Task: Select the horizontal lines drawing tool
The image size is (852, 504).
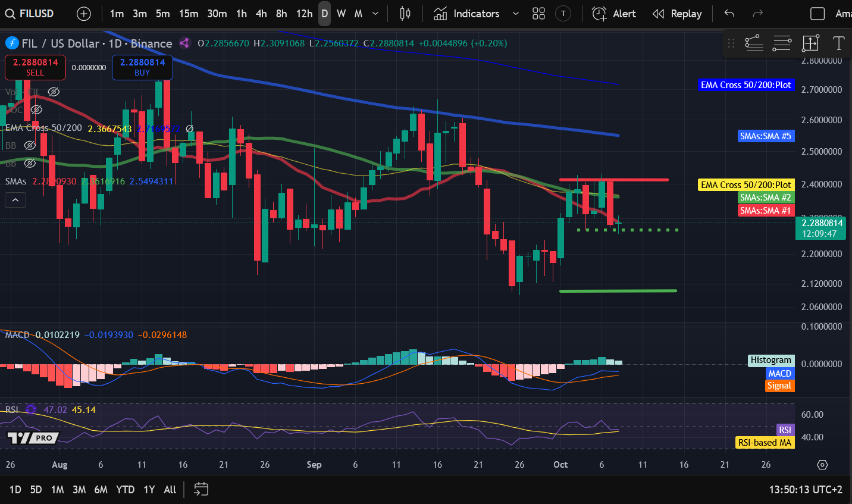Action: tap(782, 43)
